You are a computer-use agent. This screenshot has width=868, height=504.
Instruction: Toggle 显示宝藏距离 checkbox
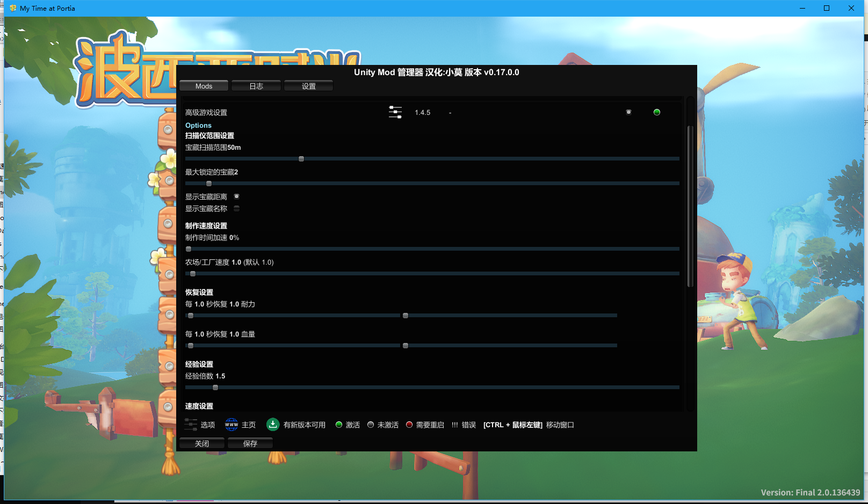236,196
